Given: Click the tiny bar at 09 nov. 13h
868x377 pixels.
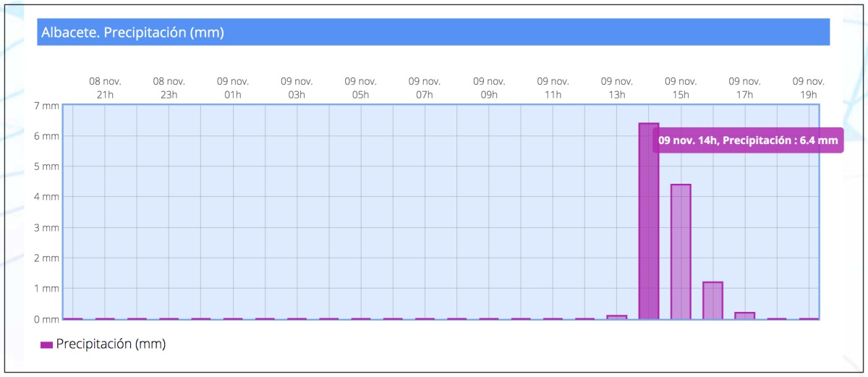Looking at the screenshot, I should pos(617,317).
